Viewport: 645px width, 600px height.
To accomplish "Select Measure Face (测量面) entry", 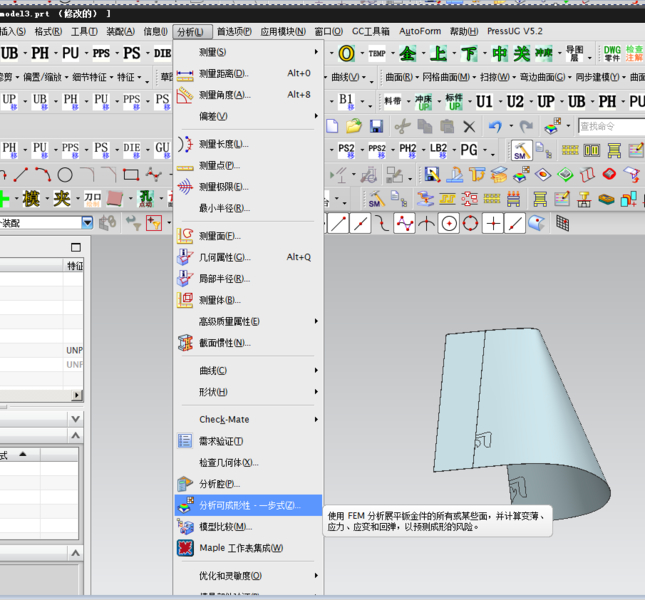I will (248, 236).
